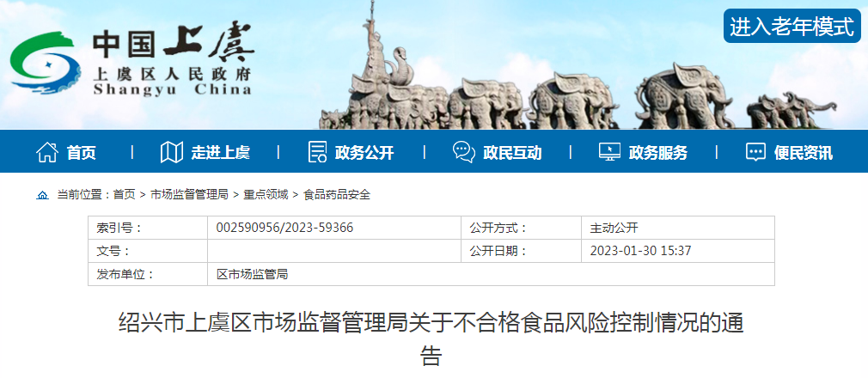Select 便民资讯 in the navigation bar
Viewport: 868px width, 378px height.
click(803, 153)
